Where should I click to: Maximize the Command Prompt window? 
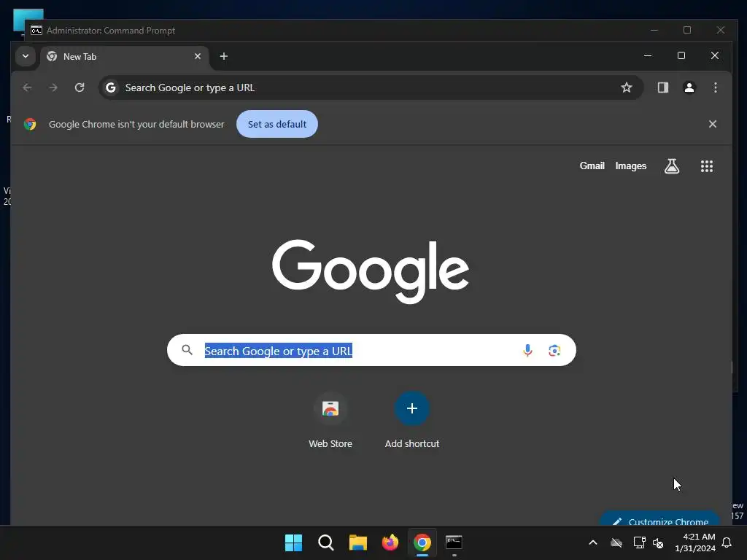tap(687, 30)
